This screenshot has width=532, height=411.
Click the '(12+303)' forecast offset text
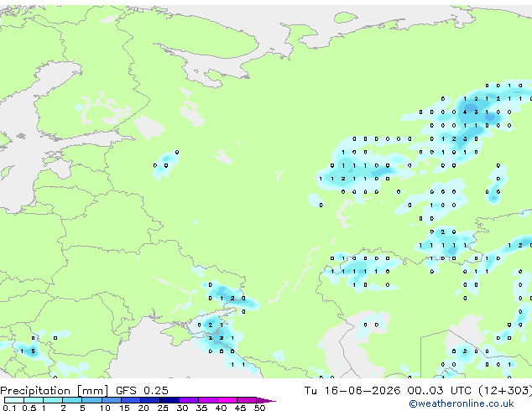click(x=505, y=391)
